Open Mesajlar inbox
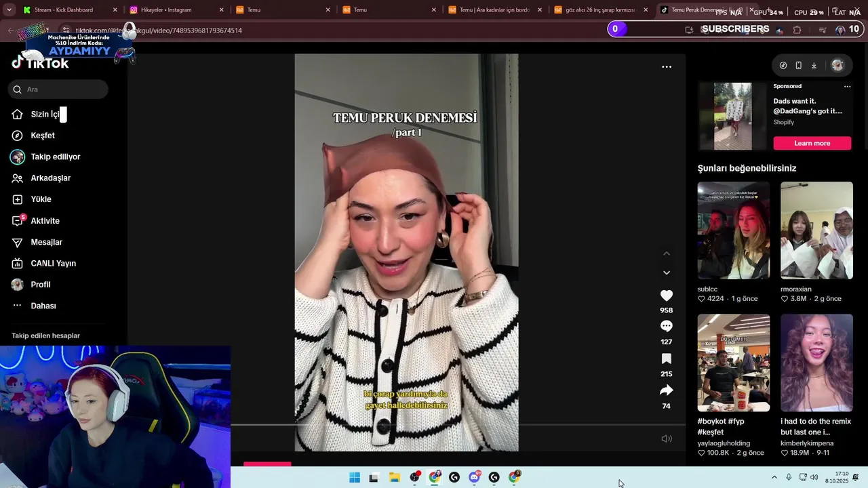This screenshot has height=488, width=868. click(x=37, y=242)
